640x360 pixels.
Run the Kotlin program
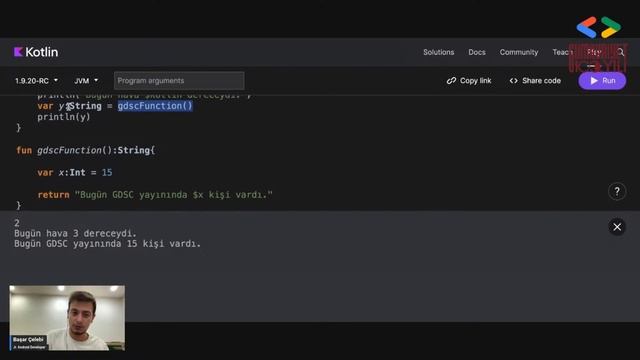[x=602, y=80]
